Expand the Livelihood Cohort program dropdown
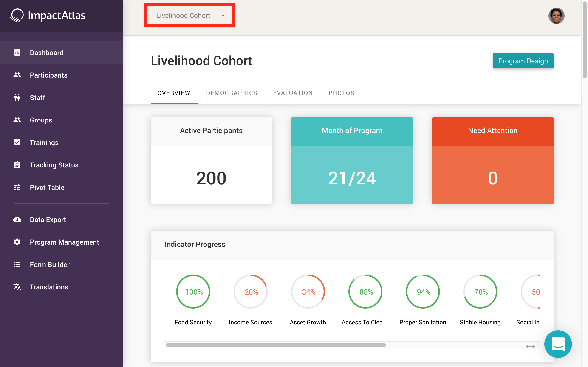Image resolution: width=588 pixels, height=367 pixels. pos(184,16)
